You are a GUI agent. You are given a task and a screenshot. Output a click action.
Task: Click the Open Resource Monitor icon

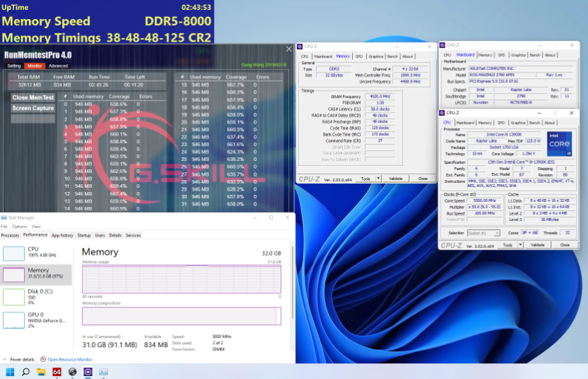(43, 359)
